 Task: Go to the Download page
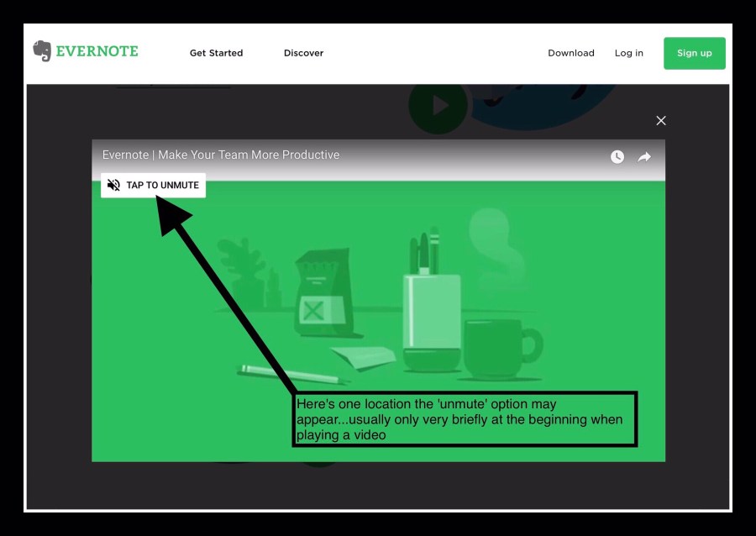pos(570,53)
